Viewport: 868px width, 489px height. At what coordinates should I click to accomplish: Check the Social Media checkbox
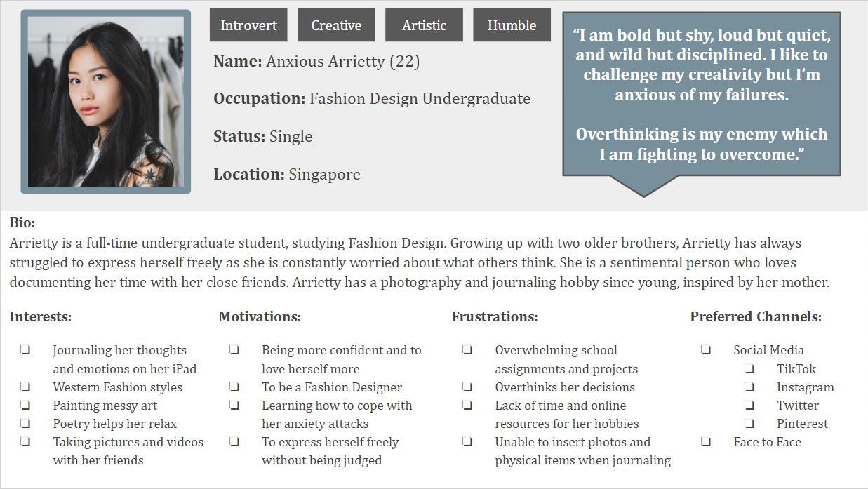[x=706, y=350]
